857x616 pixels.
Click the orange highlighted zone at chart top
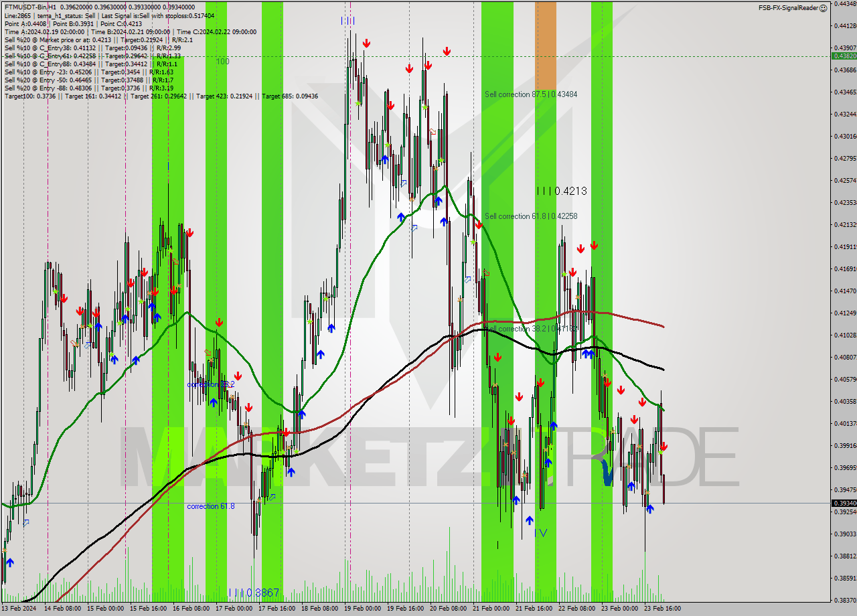coord(546,44)
